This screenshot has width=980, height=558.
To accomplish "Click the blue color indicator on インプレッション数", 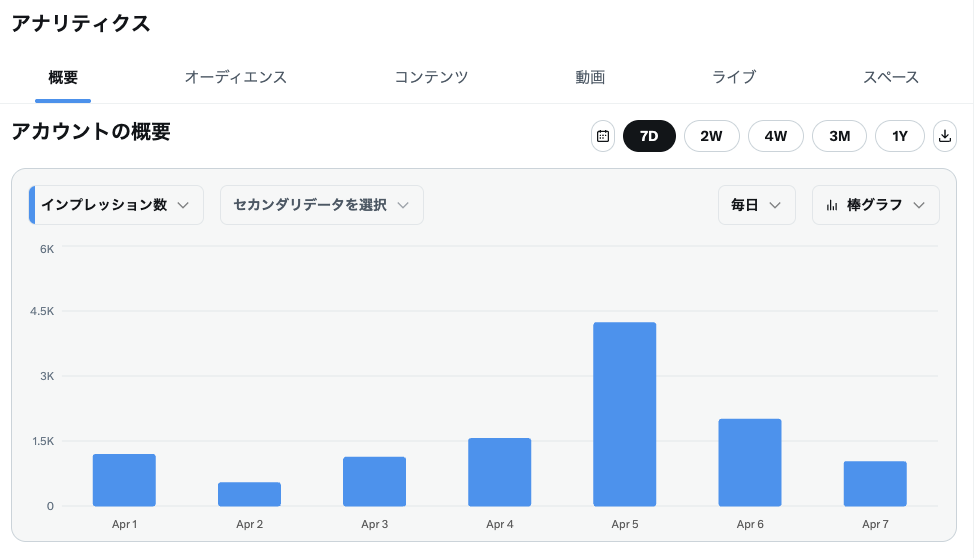I will [x=32, y=205].
